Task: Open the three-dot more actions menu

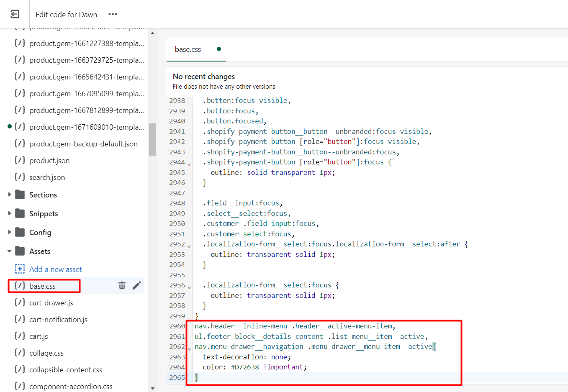Action: point(113,14)
